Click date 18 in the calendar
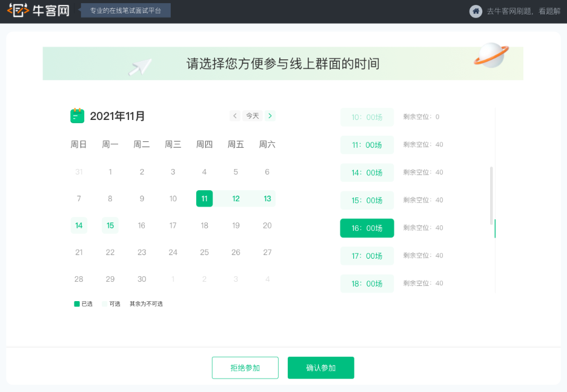Viewport: 567px width, 392px height. click(x=204, y=225)
